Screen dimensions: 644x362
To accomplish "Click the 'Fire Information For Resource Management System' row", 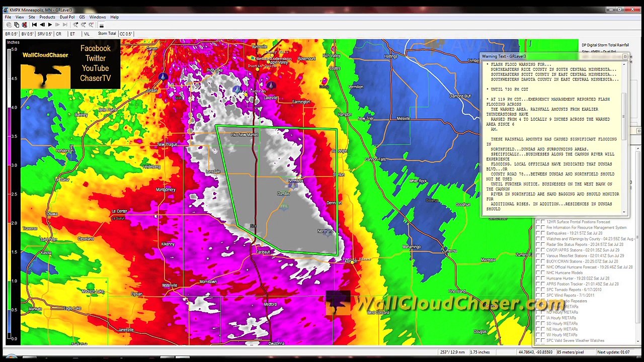I will (586, 228).
